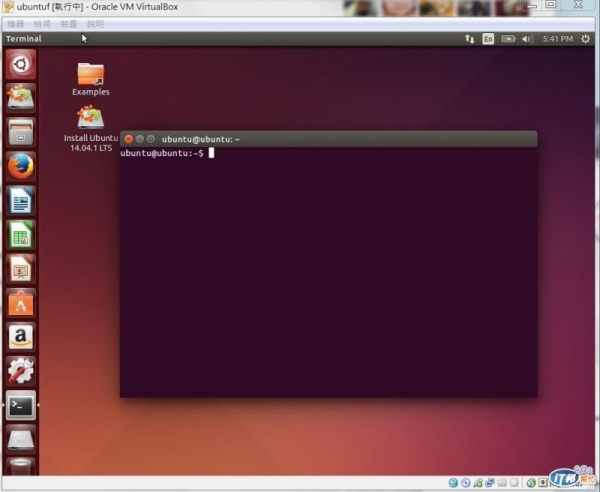Open the Examples desktop folder

coord(91,79)
